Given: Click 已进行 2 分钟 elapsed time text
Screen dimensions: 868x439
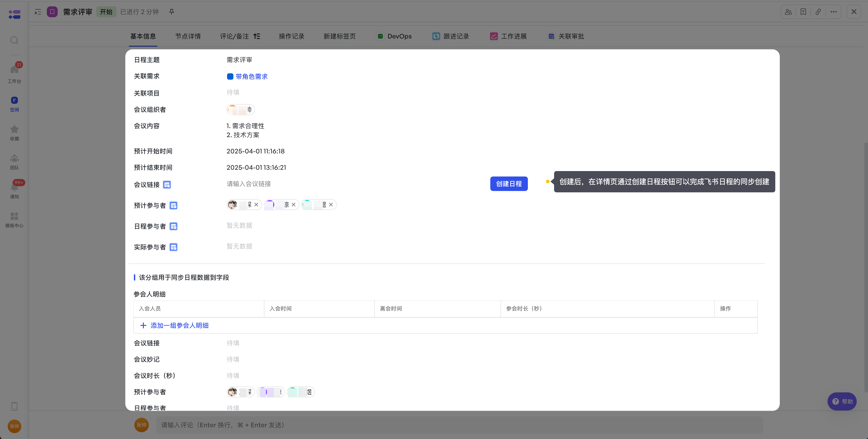Looking at the screenshot, I should point(140,12).
